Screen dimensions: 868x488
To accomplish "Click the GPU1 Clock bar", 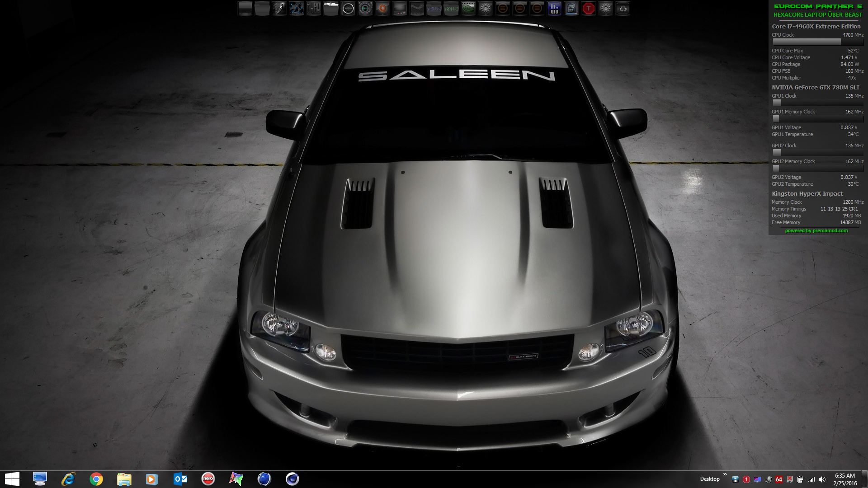I will point(817,103).
